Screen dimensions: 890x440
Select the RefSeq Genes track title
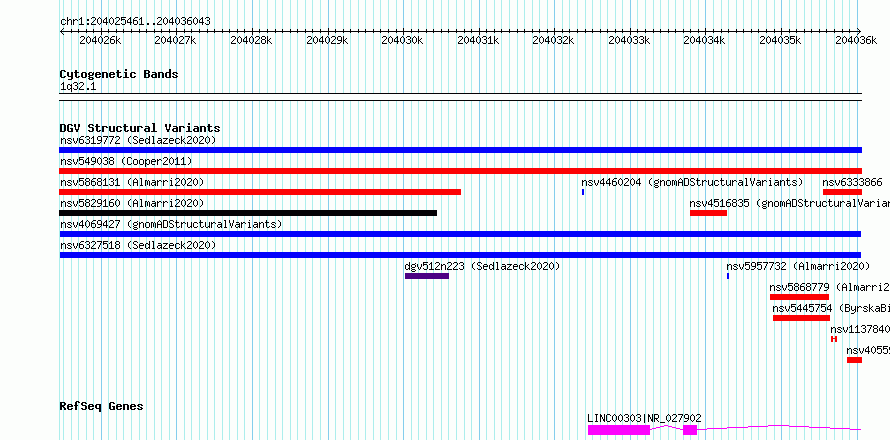[101, 407]
